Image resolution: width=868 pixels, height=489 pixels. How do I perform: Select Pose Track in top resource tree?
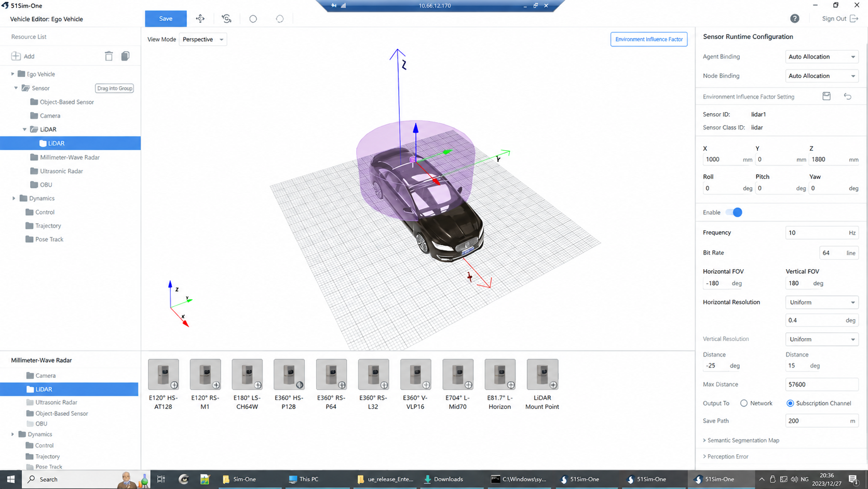tap(49, 240)
